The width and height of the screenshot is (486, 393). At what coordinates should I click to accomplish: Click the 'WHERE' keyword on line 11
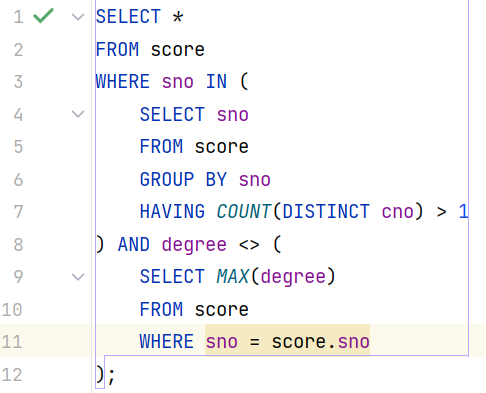[x=167, y=342]
